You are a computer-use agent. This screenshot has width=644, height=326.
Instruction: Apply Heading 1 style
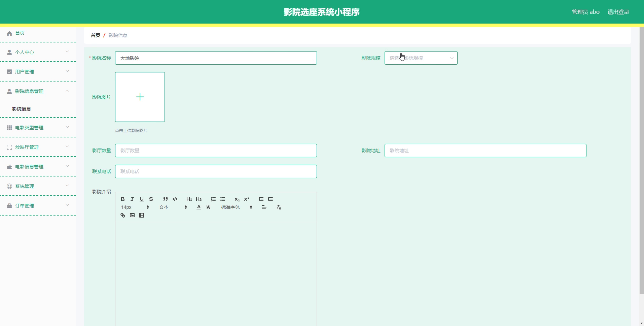(189, 199)
